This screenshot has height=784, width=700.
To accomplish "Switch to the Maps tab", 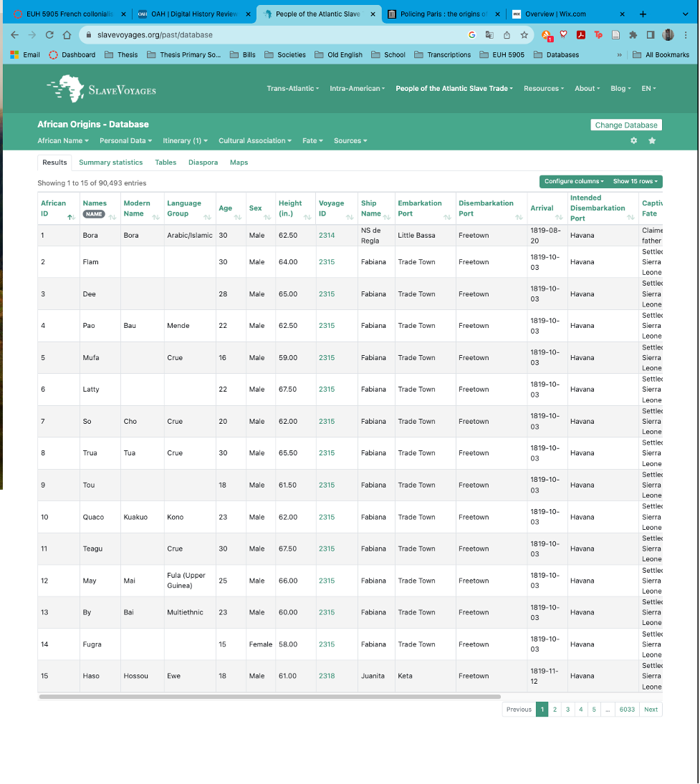I will pos(239,163).
